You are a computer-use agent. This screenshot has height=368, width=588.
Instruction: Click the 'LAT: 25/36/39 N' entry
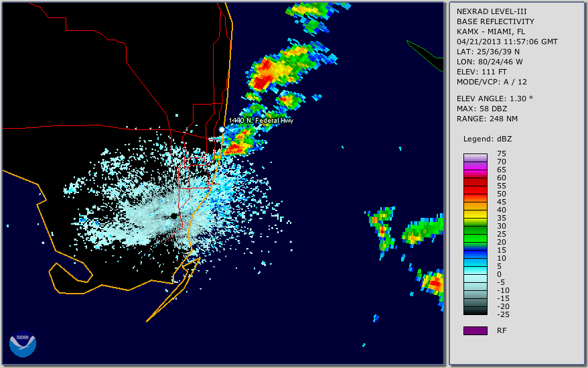pos(488,52)
